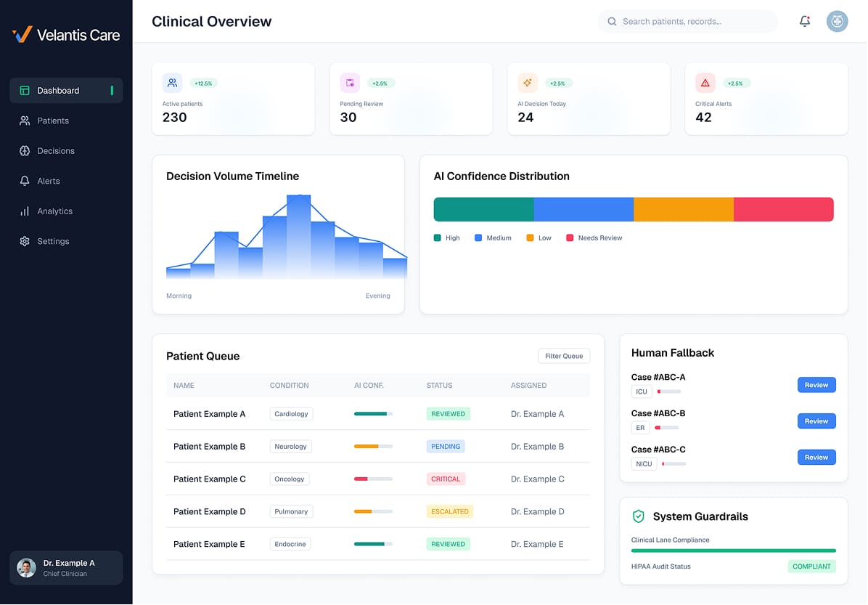This screenshot has width=868, height=605.
Task: Click the Patients sidebar people icon
Action: click(25, 121)
